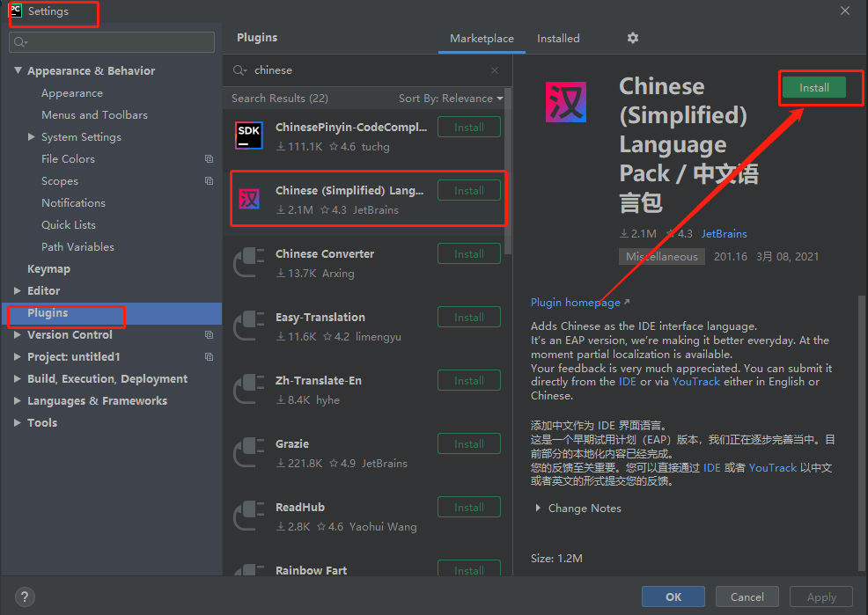868x615 pixels.
Task: Open IDE link in English description
Action: 627,382
